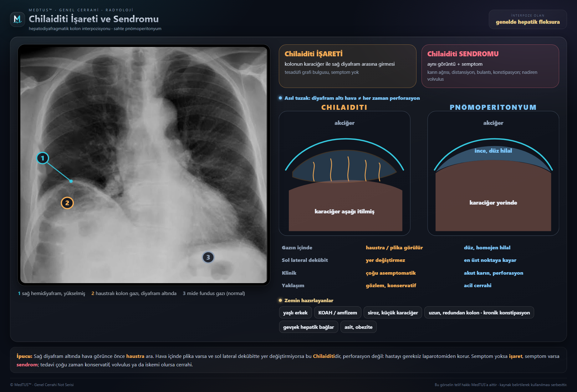Click 'haustra / plika görülür' cell
This screenshot has height=392, width=577.
(x=394, y=247)
